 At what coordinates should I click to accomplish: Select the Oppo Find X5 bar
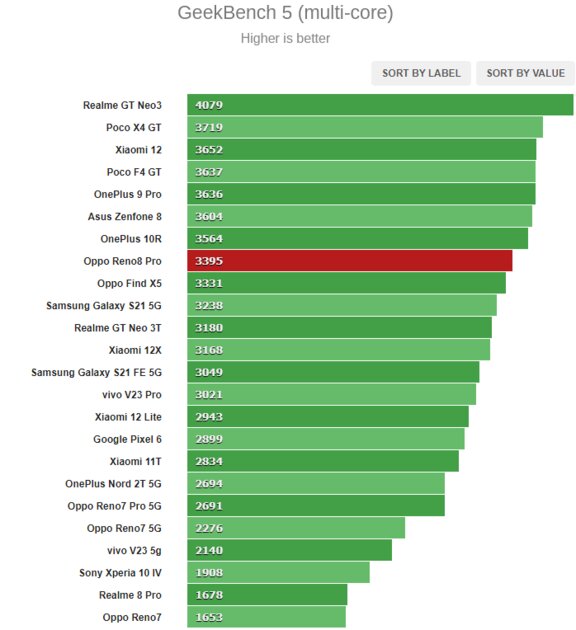346,283
